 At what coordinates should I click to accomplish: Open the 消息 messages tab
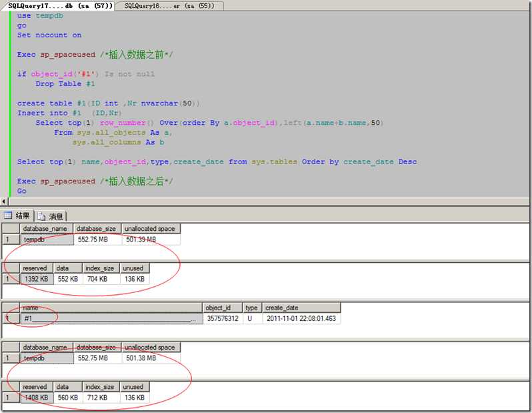tap(56, 216)
